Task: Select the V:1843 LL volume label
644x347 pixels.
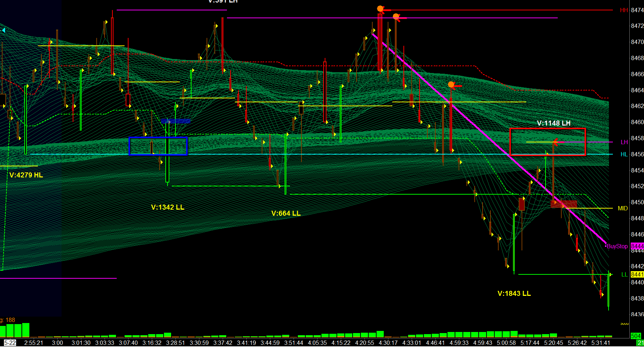Action: 514,293
